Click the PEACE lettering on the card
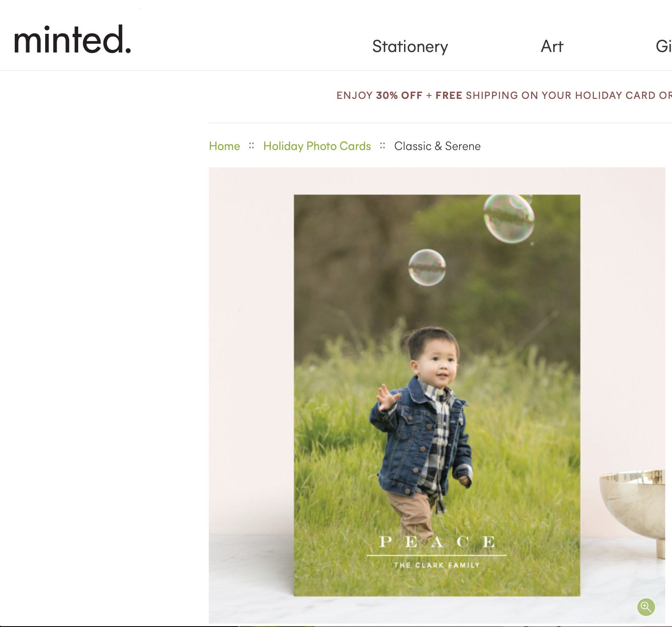This screenshot has width=672, height=627. pyautogui.click(x=437, y=542)
